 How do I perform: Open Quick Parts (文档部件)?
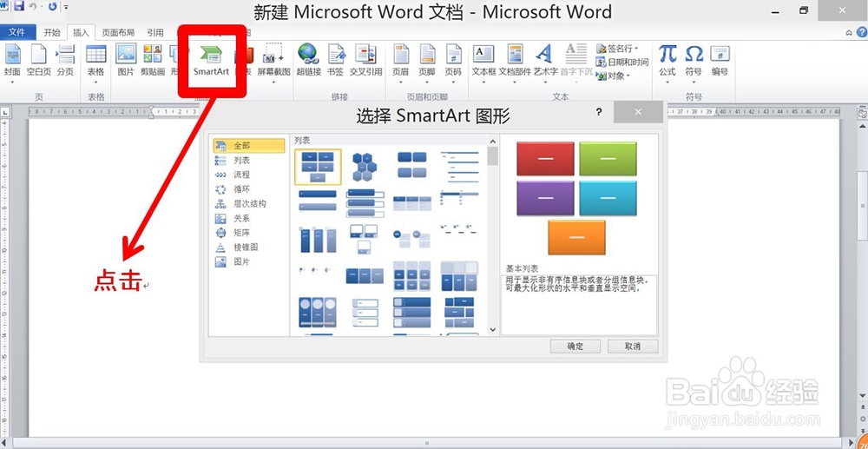pos(515,63)
